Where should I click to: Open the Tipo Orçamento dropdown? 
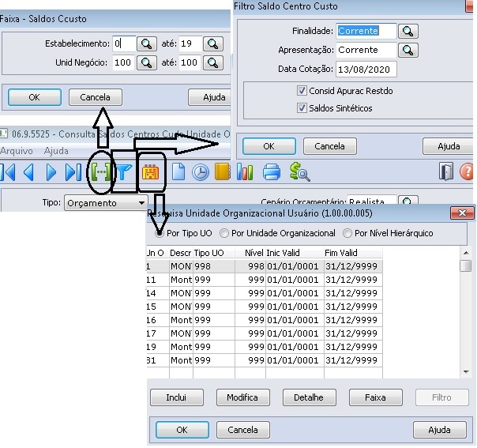[106, 203]
